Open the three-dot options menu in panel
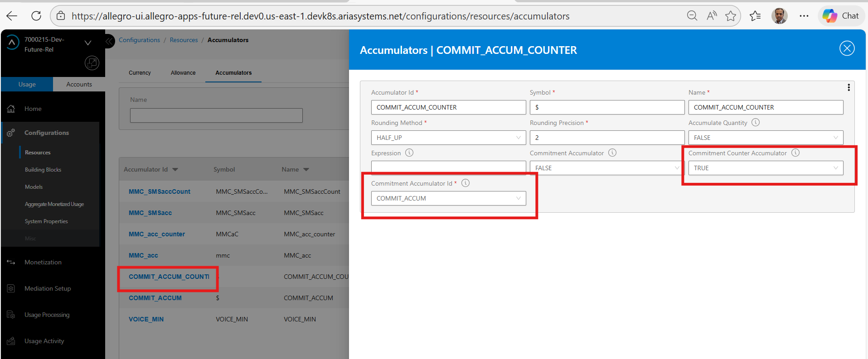868x359 pixels. click(x=849, y=87)
